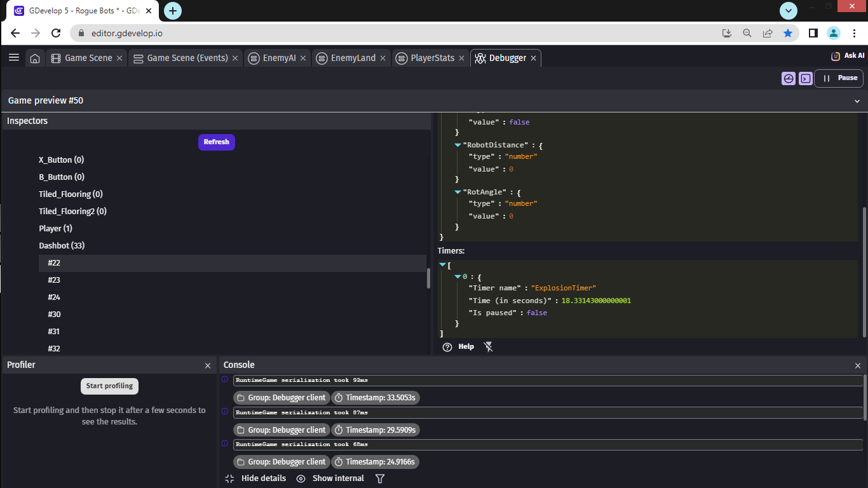
Task: Click the crossed-out lightning icon beside Help
Action: point(488,346)
